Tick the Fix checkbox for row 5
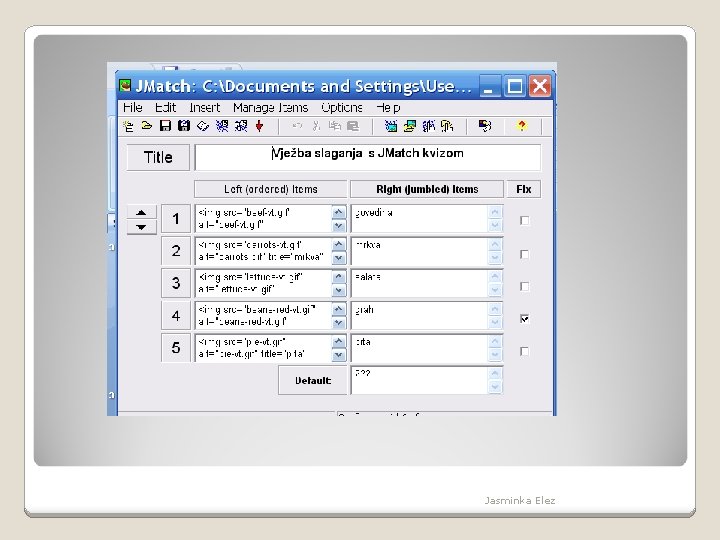Screen dimensions: 720x540 pos(524,351)
